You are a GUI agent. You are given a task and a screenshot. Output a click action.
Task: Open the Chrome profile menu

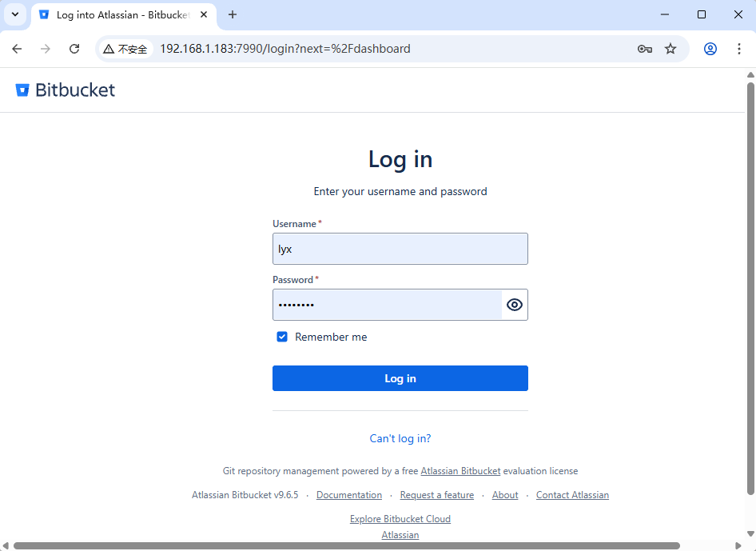(710, 49)
